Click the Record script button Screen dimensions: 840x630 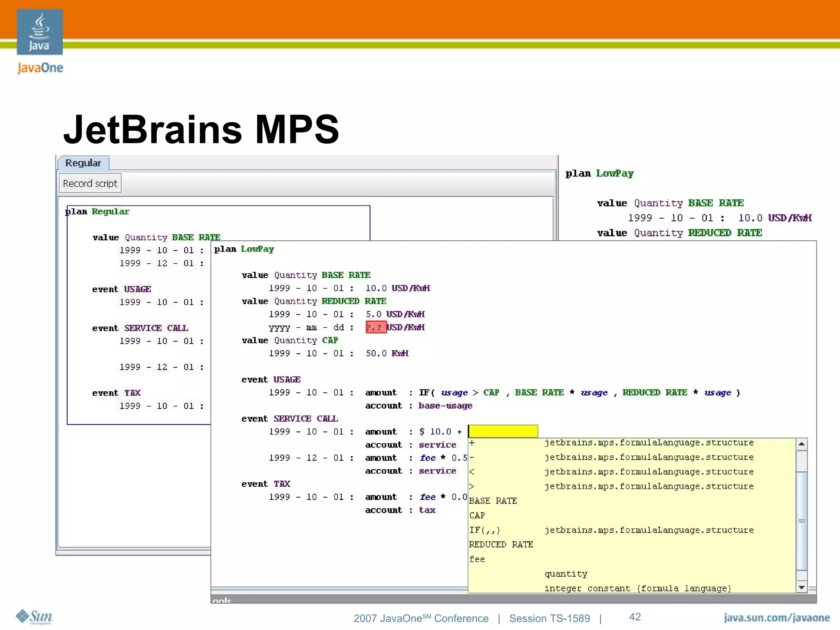(x=90, y=183)
